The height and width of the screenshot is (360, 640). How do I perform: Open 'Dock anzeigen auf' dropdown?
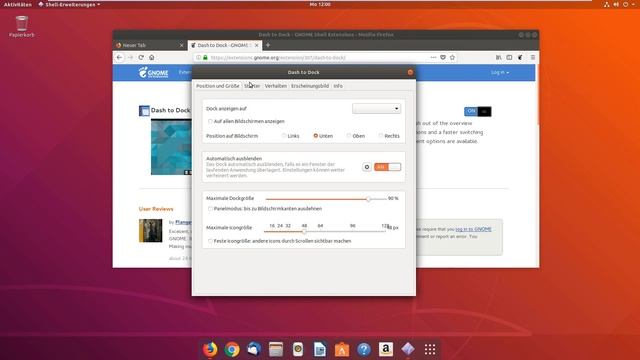coord(376,109)
